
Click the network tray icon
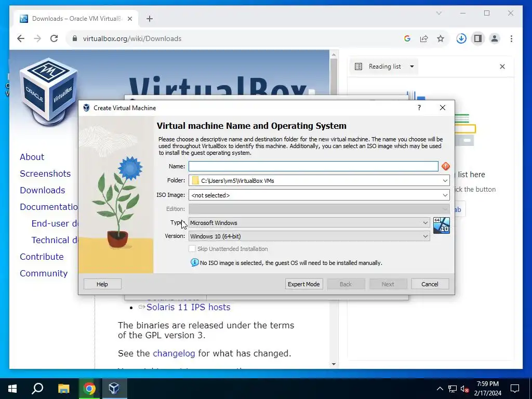click(x=453, y=389)
